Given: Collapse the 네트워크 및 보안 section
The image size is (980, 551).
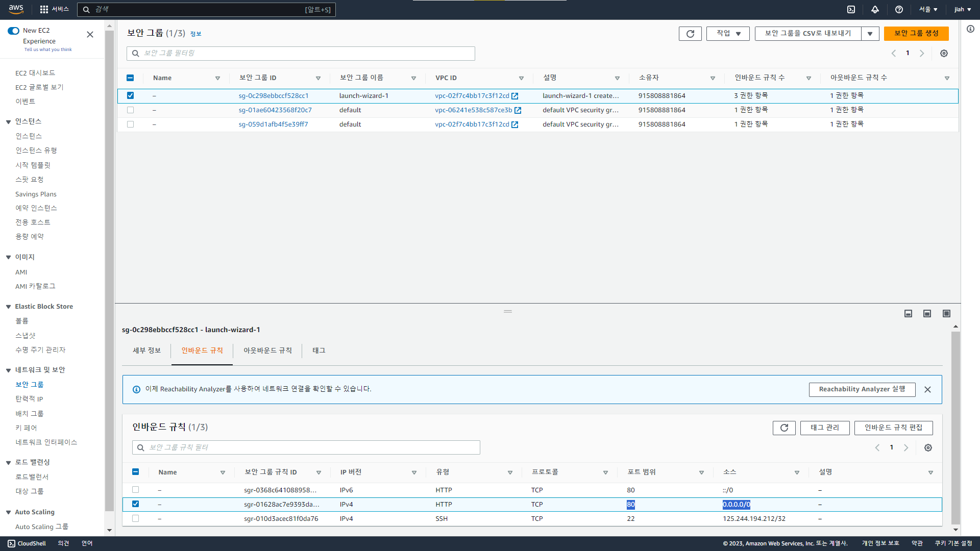Looking at the screenshot, I should pos(9,370).
